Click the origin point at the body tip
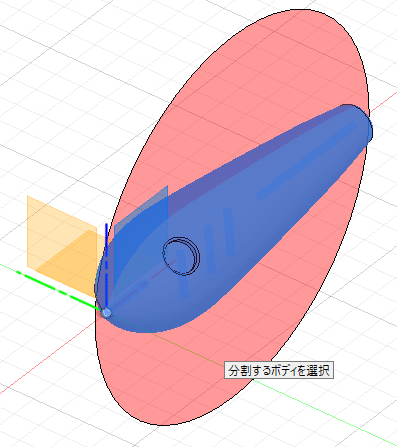This screenshot has width=397, height=447. click(106, 313)
